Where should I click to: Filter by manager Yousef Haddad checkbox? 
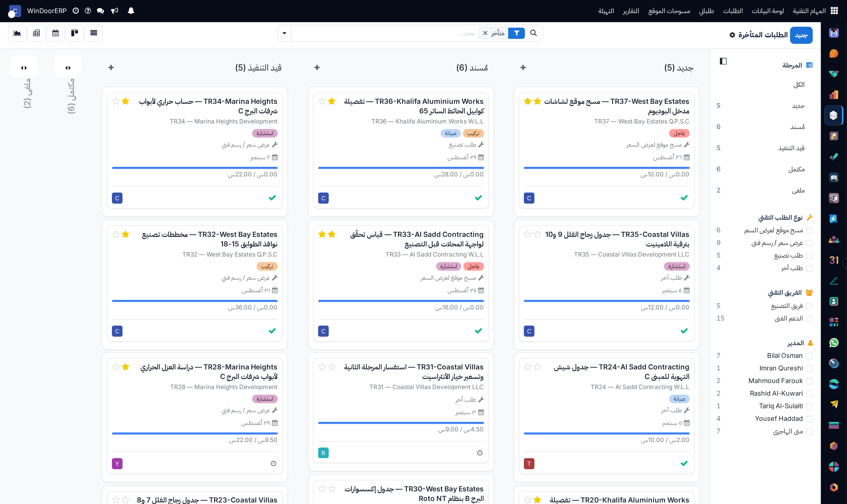[809, 419]
